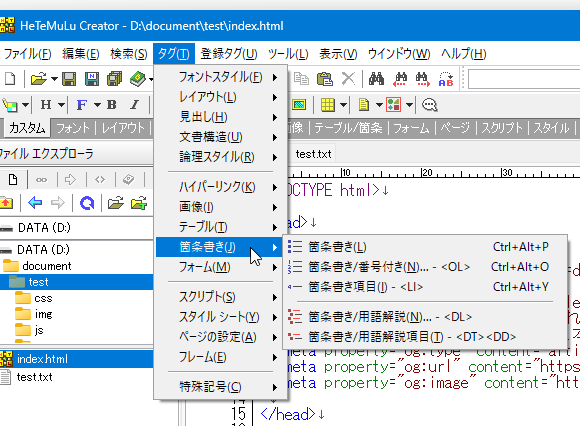Click the Save floppy disk icon
Screen dimensions: 580x426
click(69, 79)
